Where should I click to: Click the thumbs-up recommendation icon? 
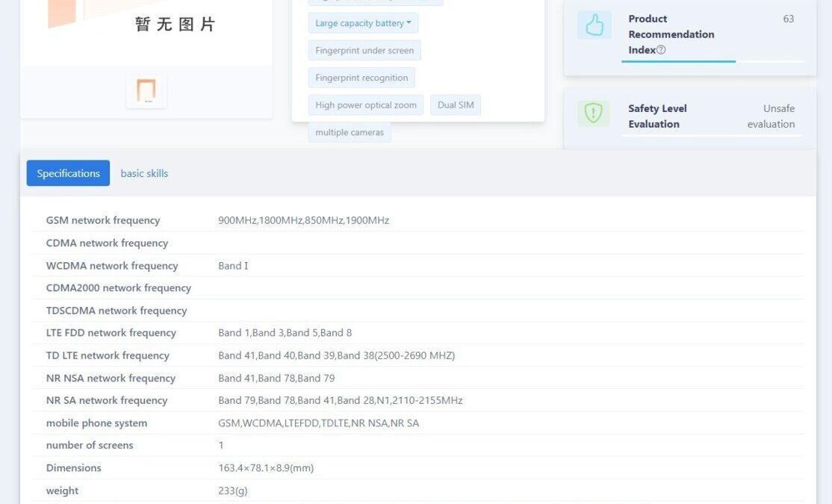[594, 25]
